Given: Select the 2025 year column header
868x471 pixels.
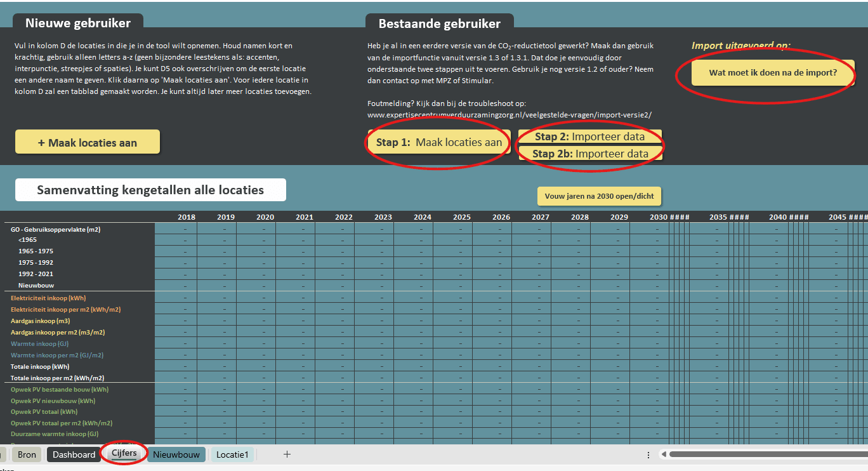Looking at the screenshot, I should click(x=462, y=217).
